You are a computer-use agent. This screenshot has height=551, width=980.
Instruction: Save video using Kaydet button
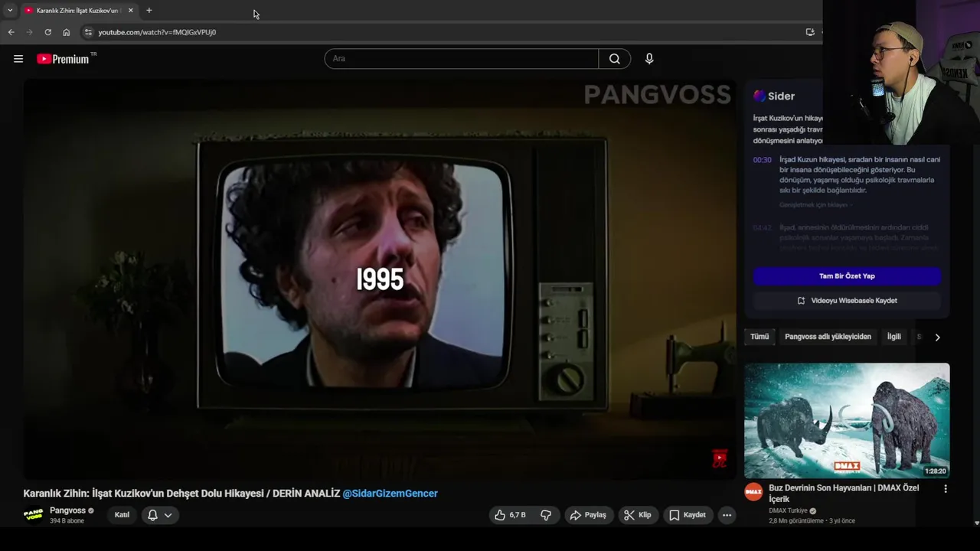pos(687,515)
